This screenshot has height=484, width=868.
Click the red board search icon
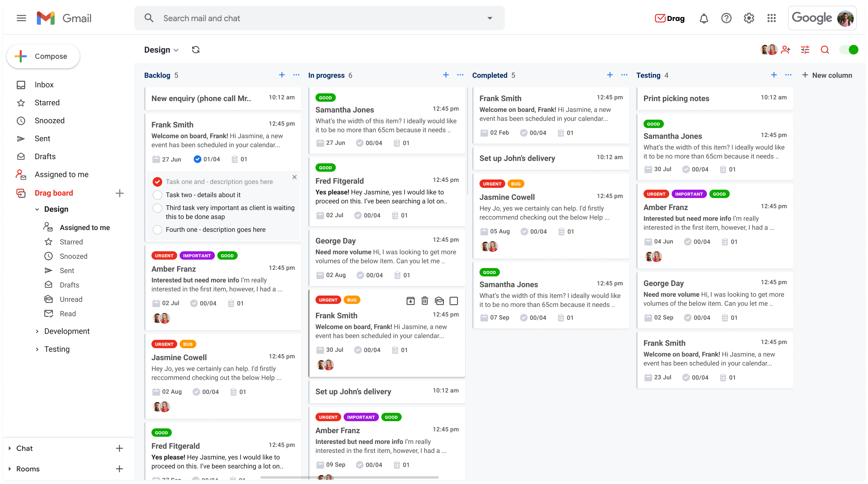[x=825, y=50]
